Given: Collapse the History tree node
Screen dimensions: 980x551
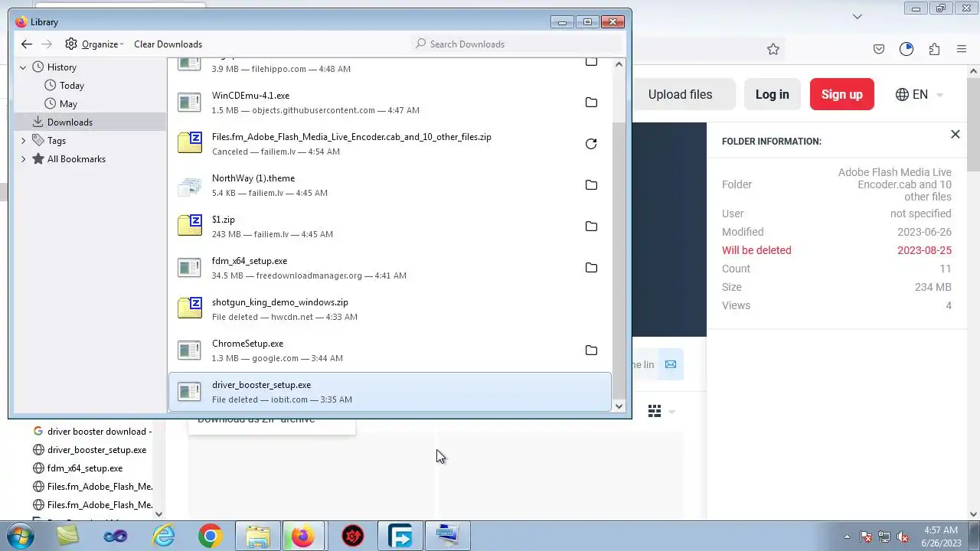Looking at the screenshot, I should pyautogui.click(x=23, y=67).
